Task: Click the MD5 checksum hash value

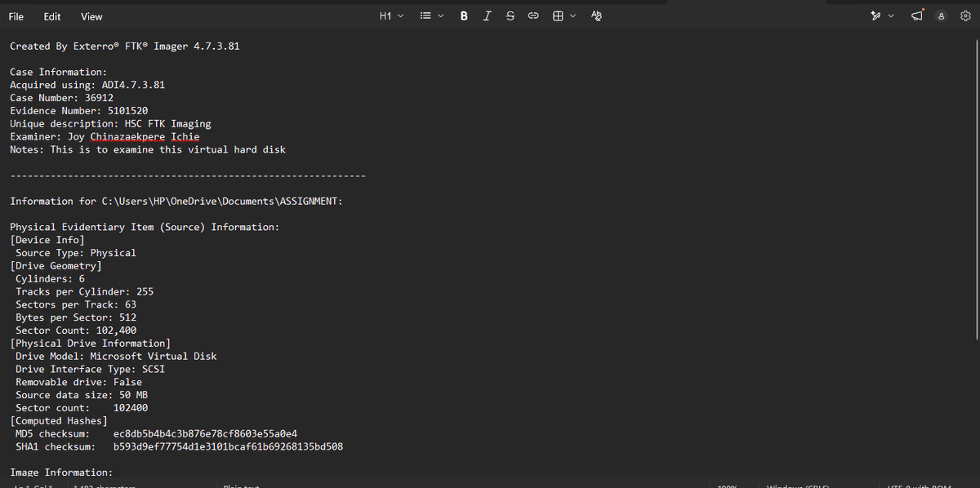Action: [x=205, y=434]
